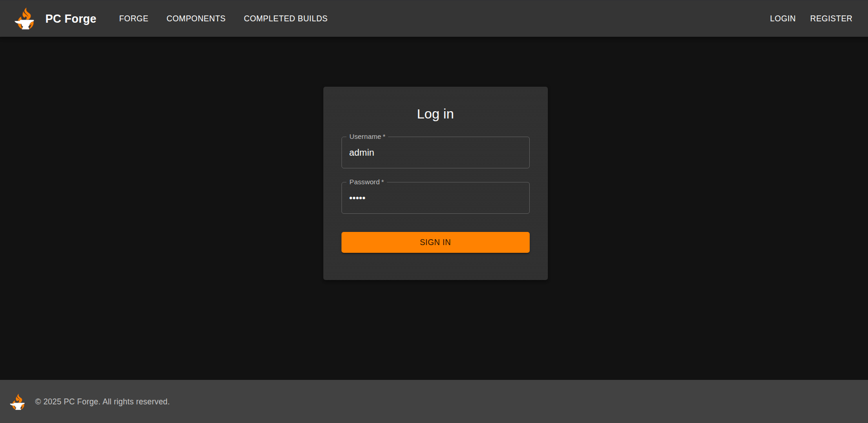Click the PC Forge brand name
The height and width of the screenshot is (423, 868).
coord(71,19)
